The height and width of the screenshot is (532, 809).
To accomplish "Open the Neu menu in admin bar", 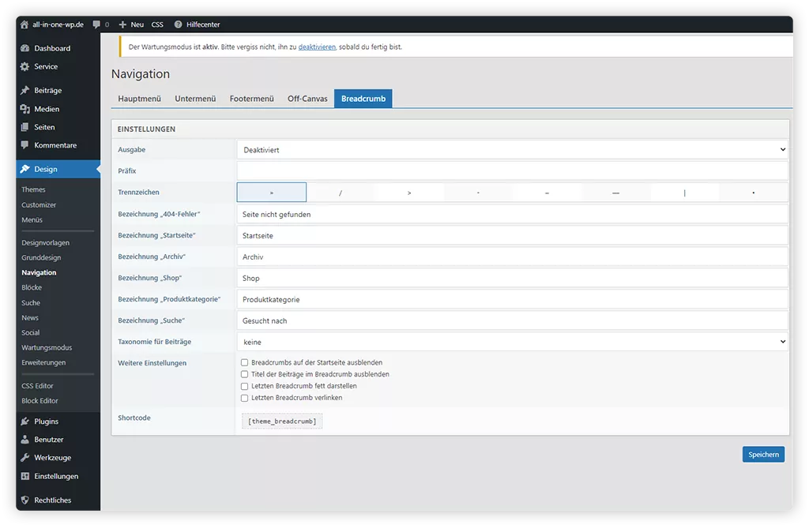I will pyautogui.click(x=131, y=24).
